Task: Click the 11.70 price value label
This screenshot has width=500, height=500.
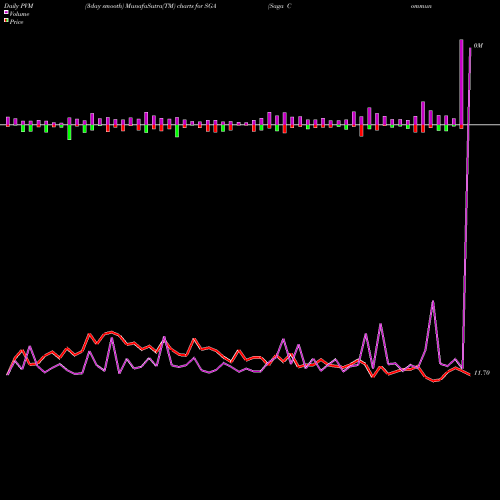Action: pyautogui.click(x=482, y=373)
